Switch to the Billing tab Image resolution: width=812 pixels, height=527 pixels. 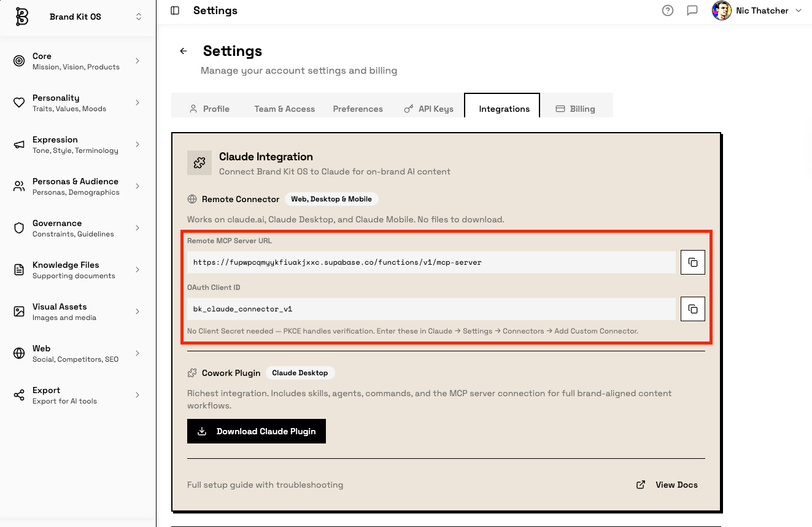tap(575, 109)
